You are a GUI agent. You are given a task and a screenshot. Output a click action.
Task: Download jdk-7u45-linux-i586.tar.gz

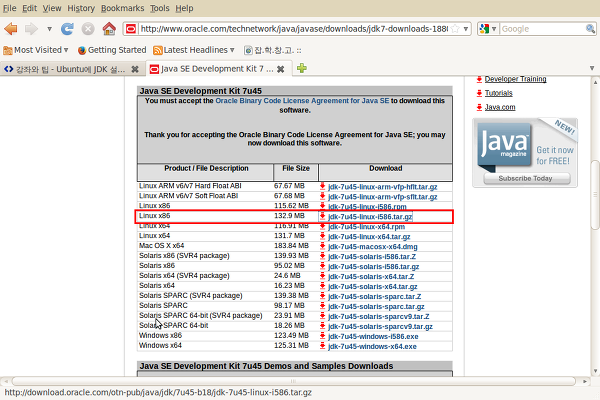[370, 217]
